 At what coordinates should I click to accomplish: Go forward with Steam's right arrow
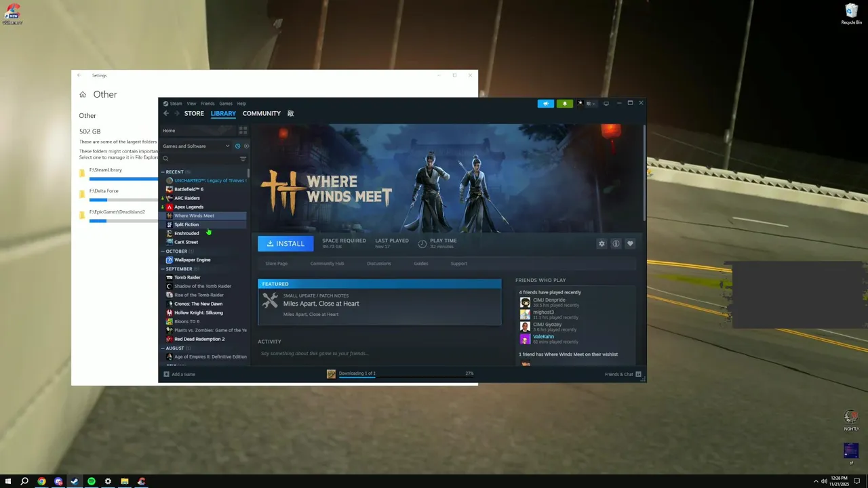tap(176, 113)
